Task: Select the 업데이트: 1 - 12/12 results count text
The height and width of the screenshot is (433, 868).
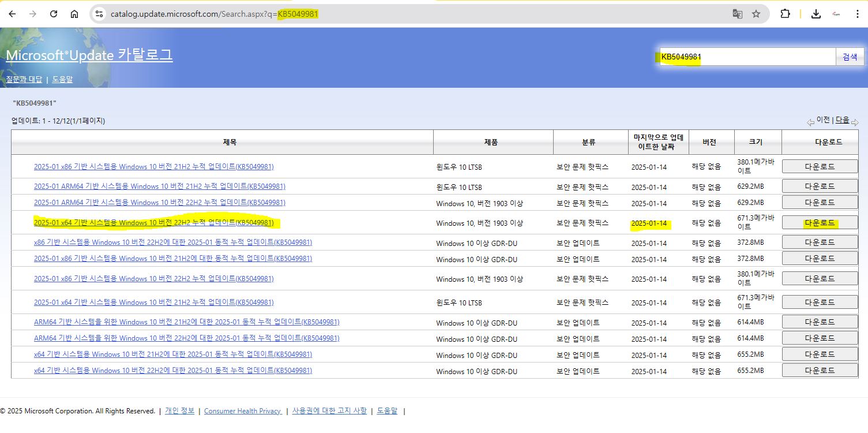Action: click(58, 121)
